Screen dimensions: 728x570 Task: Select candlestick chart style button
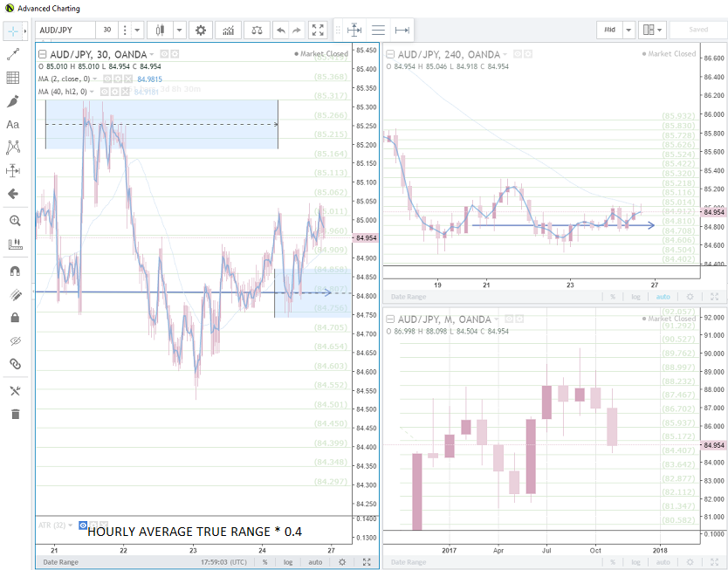tap(161, 31)
